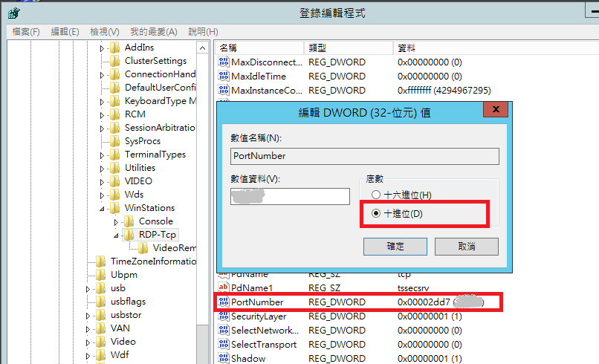Image resolution: width=599 pixels, height=364 pixels.
Task: Click the Ubpm folder icon
Action: [101, 275]
